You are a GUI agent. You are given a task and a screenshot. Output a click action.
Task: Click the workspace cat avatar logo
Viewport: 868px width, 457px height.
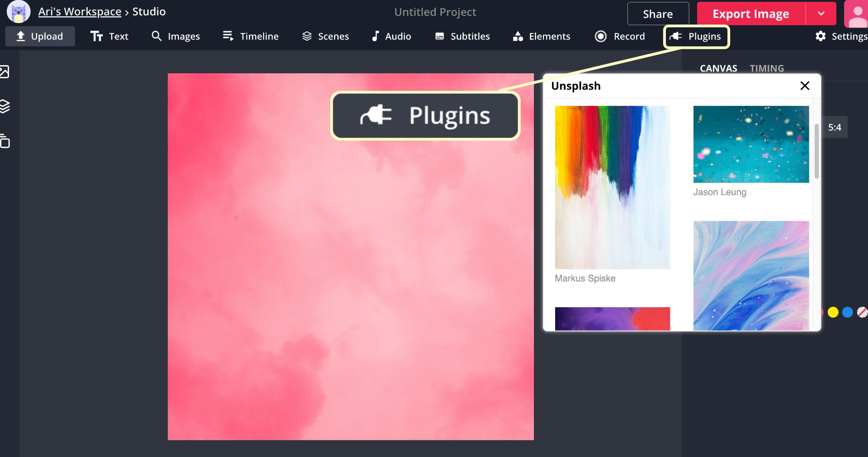pos(19,12)
